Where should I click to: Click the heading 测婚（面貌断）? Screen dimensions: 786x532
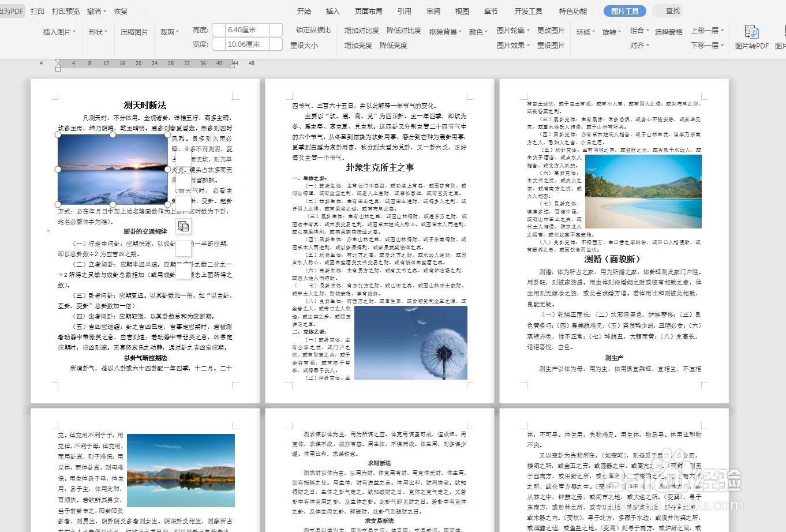[x=613, y=259]
